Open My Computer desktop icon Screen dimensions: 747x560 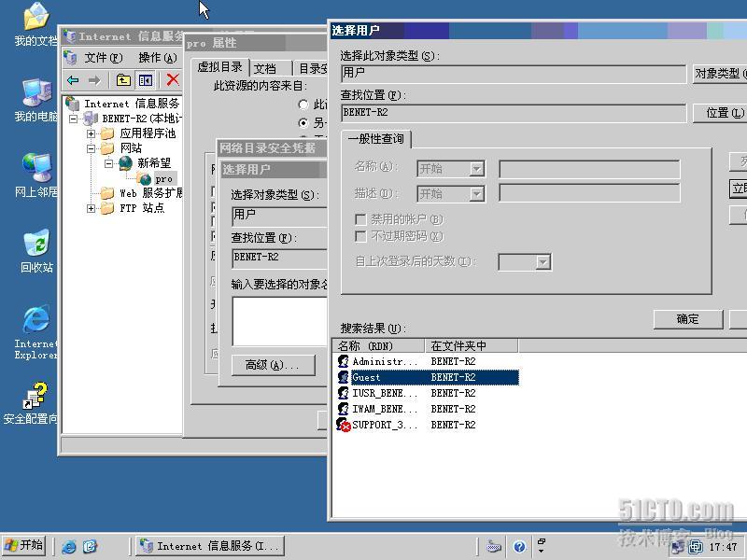click(x=35, y=99)
